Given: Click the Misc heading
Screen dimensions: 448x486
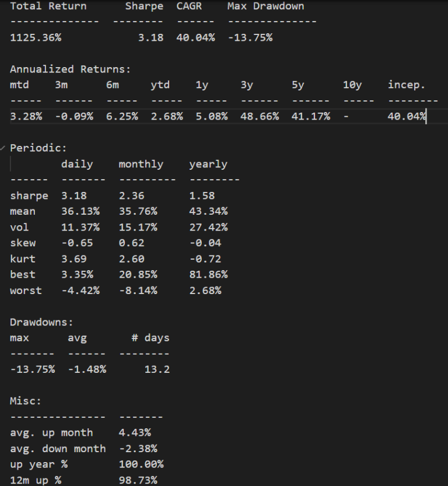Looking at the screenshot, I should pos(25,401).
